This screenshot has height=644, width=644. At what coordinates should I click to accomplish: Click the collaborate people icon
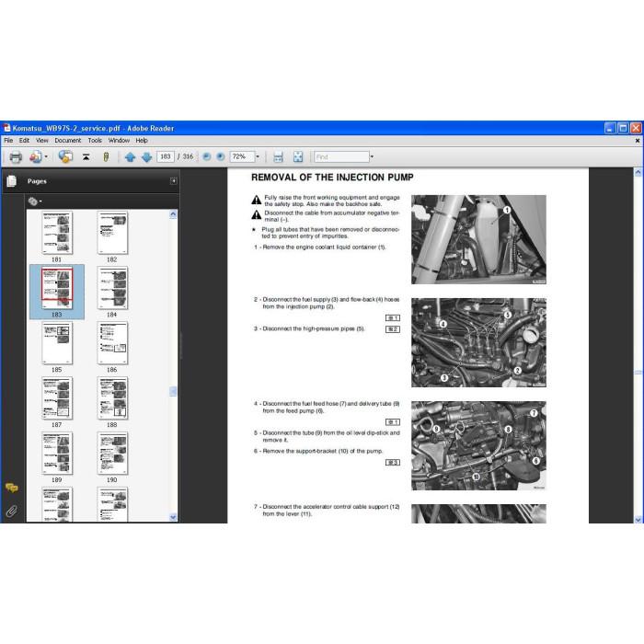[36, 157]
